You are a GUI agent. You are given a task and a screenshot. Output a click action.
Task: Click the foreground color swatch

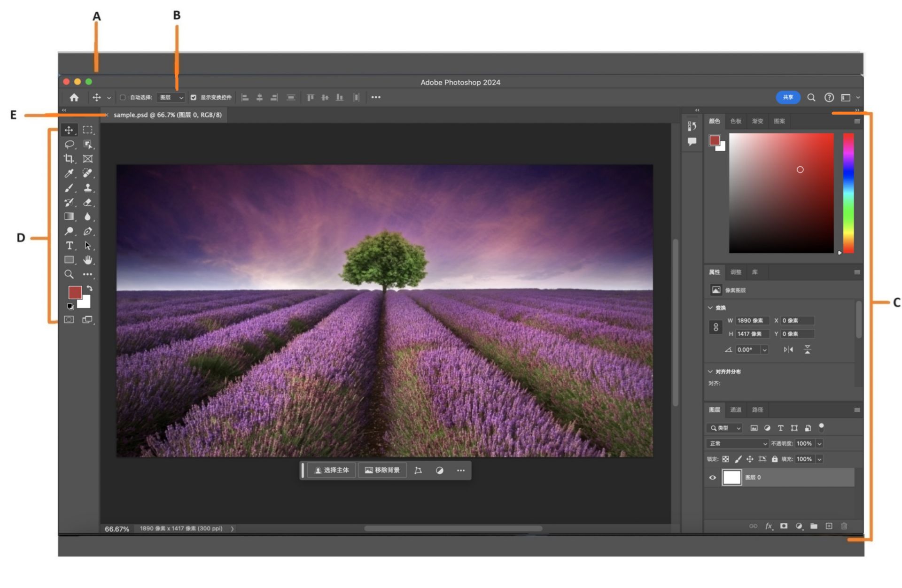(76, 293)
